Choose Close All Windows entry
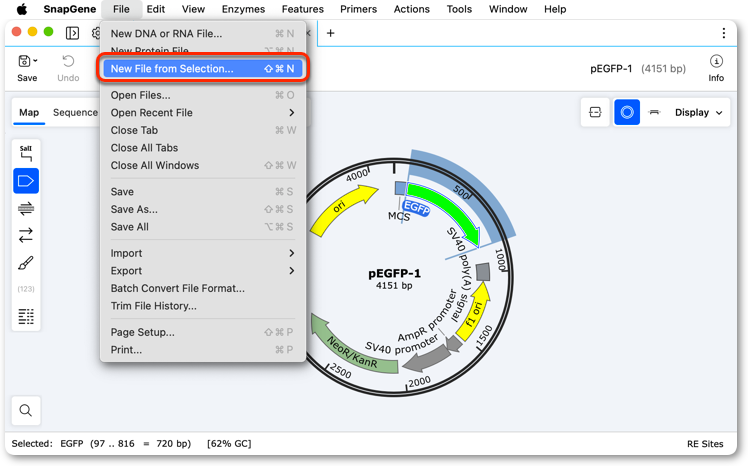Viewport: 748px width, 466px height. pos(203,166)
